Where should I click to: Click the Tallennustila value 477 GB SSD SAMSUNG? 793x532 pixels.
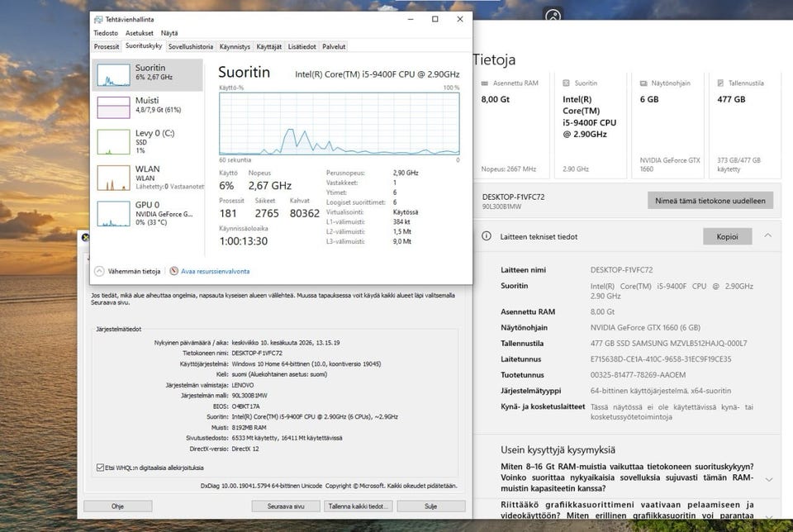(668, 344)
